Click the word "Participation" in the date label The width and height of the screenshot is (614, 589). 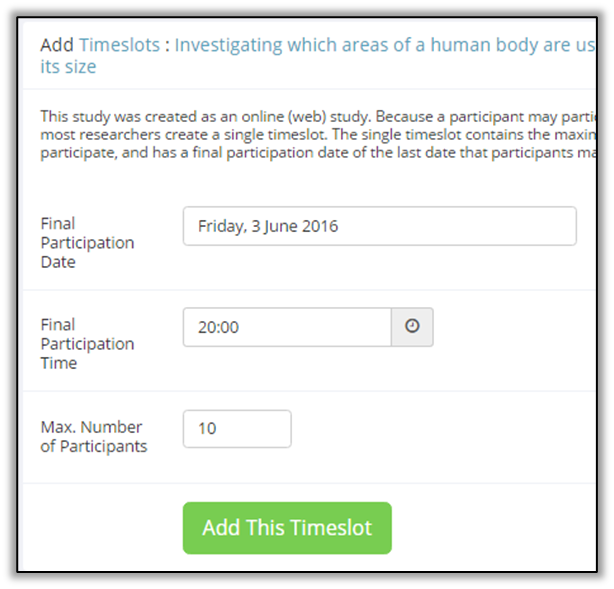click(87, 243)
